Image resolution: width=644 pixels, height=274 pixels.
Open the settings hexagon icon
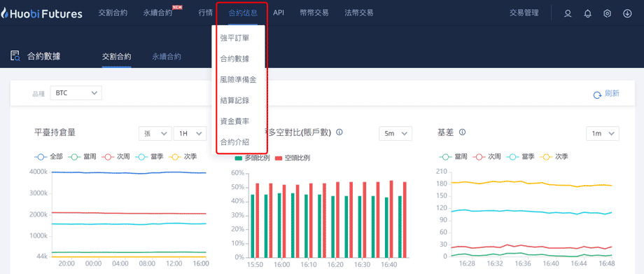click(608, 13)
